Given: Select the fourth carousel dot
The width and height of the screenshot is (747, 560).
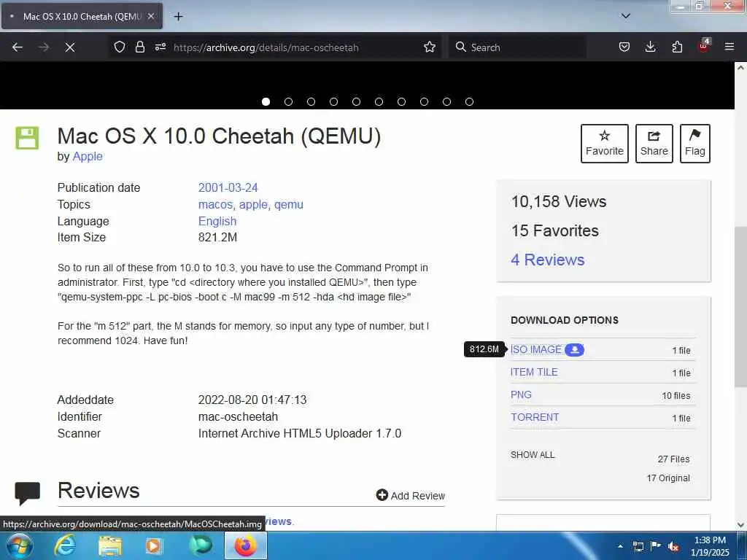Looking at the screenshot, I should pyautogui.click(x=333, y=101).
